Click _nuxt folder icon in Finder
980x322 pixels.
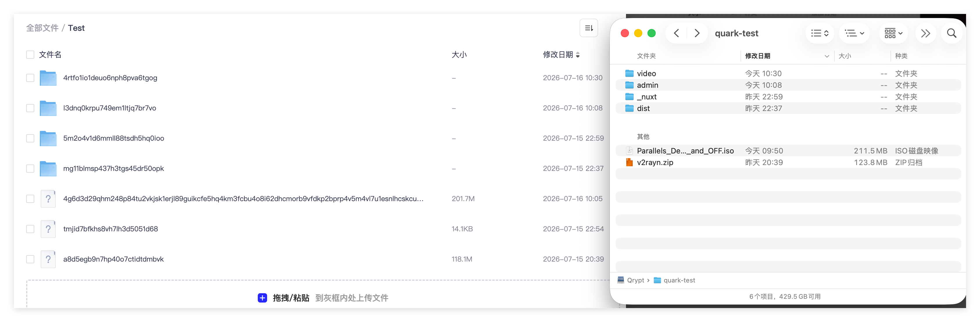click(x=630, y=97)
